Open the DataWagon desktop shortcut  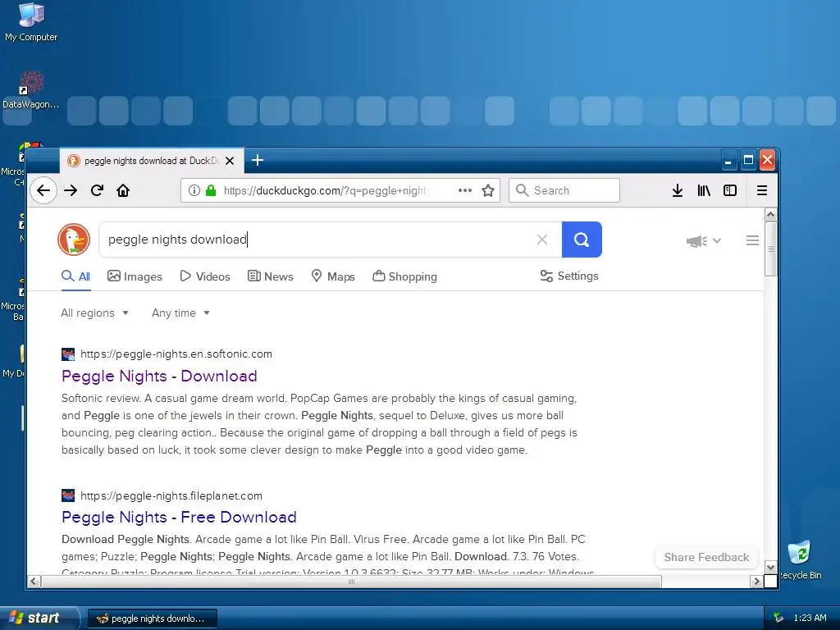pos(31,90)
